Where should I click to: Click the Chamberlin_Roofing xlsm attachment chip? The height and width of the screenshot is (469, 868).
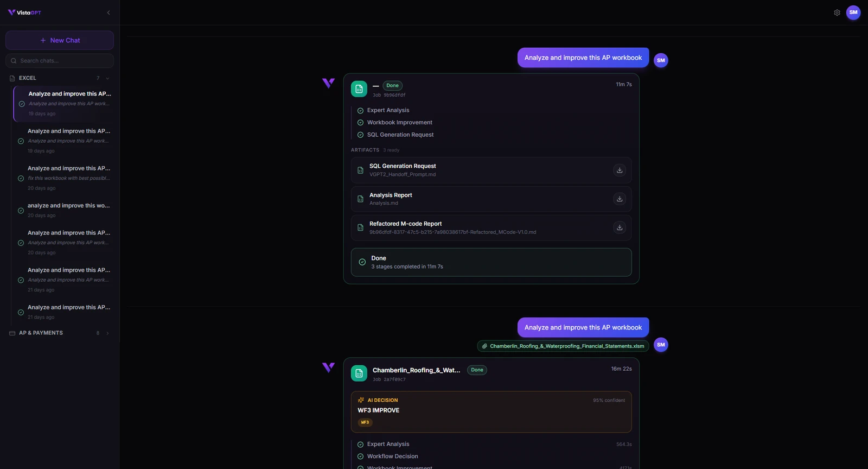pyautogui.click(x=563, y=346)
